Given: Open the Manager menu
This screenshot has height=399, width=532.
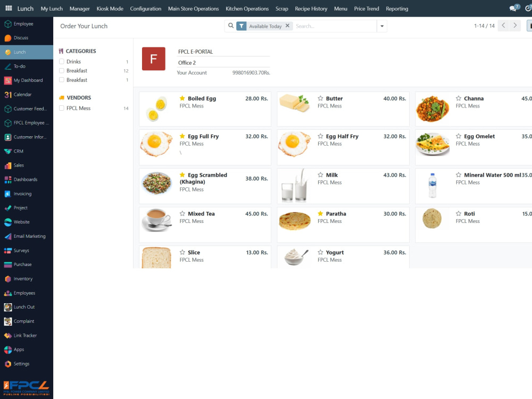Looking at the screenshot, I should pyautogui.click(x=79, y=9).
